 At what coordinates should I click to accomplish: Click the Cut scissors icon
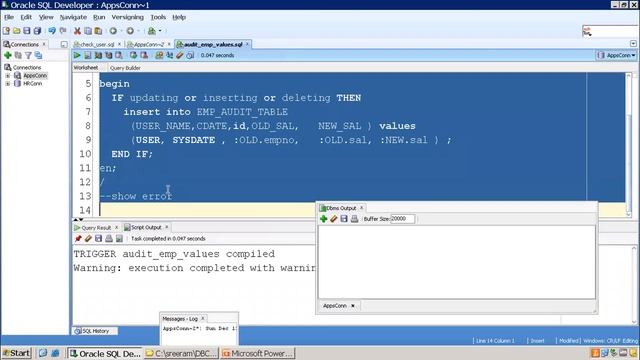tap(77, 31)
